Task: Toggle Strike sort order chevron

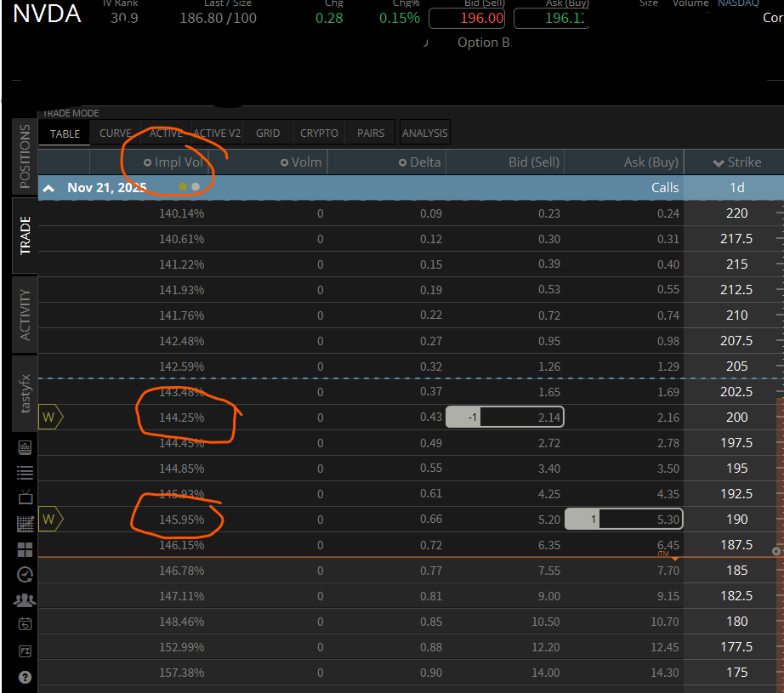Action: point(719,163)
